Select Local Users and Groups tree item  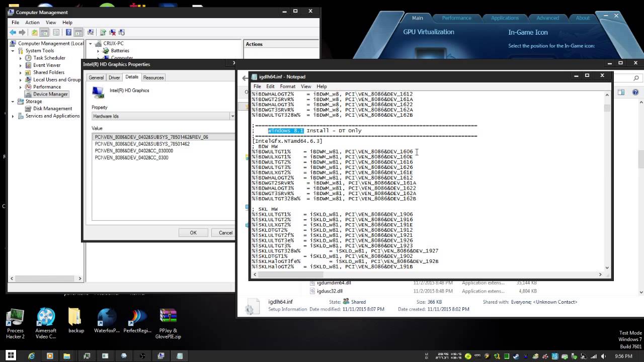point(53,80)
